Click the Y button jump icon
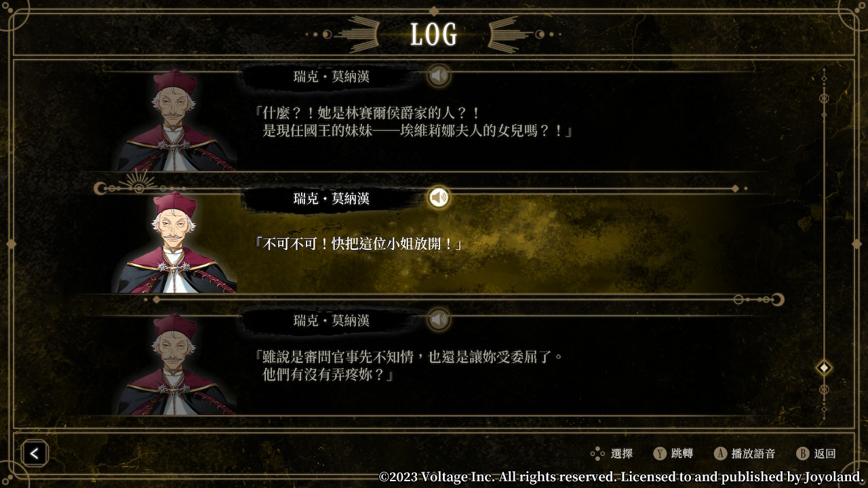 (659, 453)
